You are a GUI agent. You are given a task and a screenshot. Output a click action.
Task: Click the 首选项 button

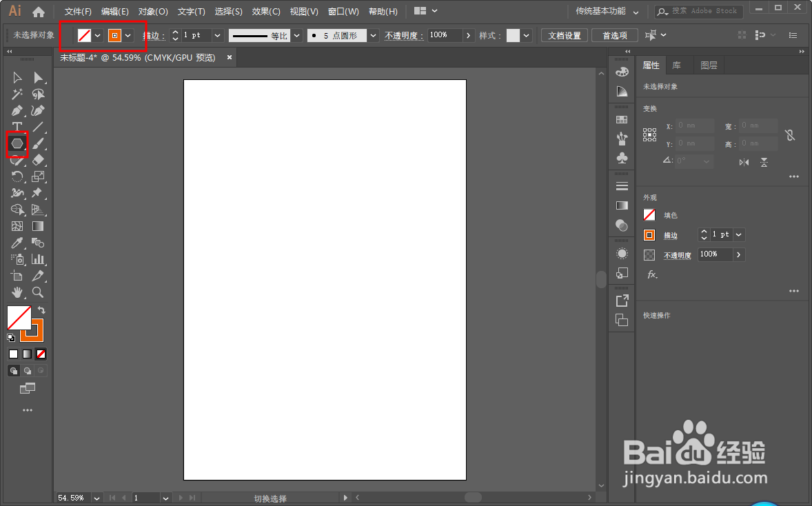click(615, 35)
